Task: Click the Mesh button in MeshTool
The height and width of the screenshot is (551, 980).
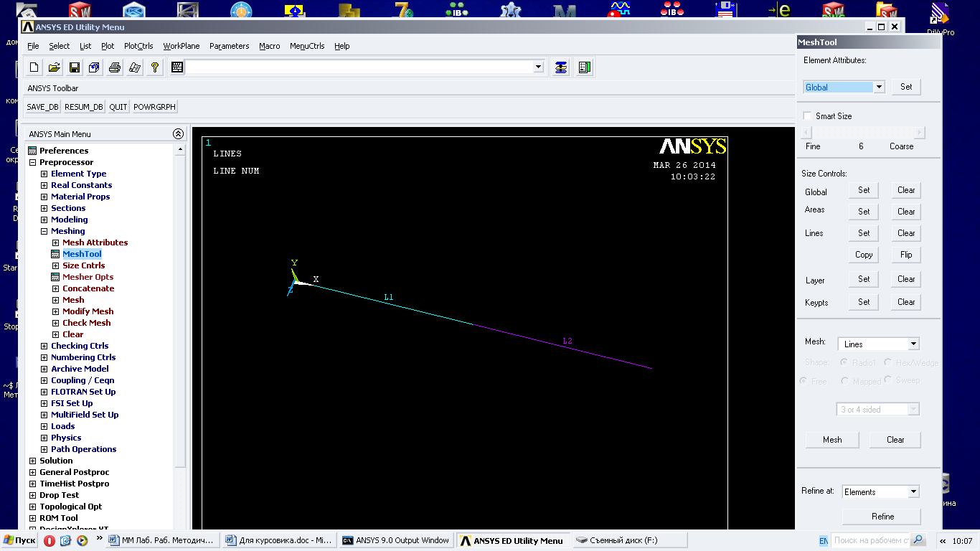Action: click(832, 440)
